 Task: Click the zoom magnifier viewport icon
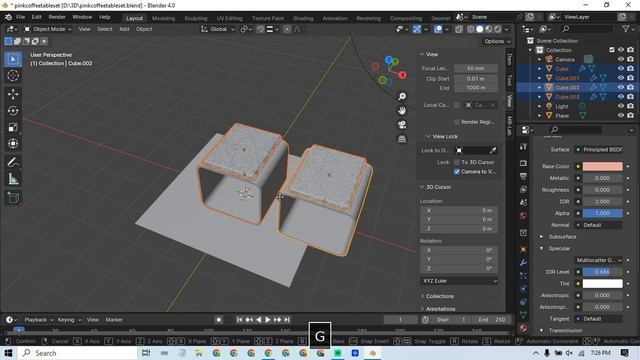coord(402,96)
